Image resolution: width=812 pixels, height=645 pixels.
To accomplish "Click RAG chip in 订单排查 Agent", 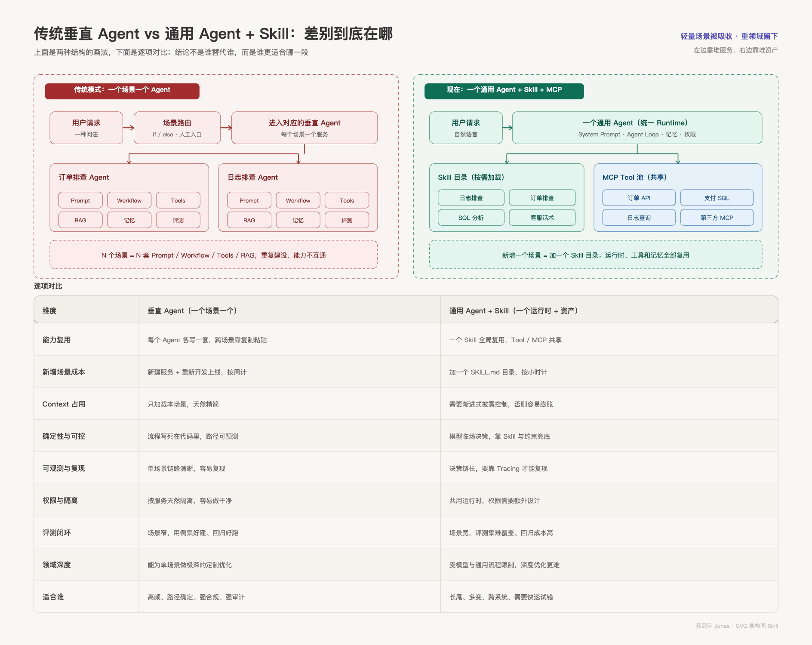I will coord(80,220).
